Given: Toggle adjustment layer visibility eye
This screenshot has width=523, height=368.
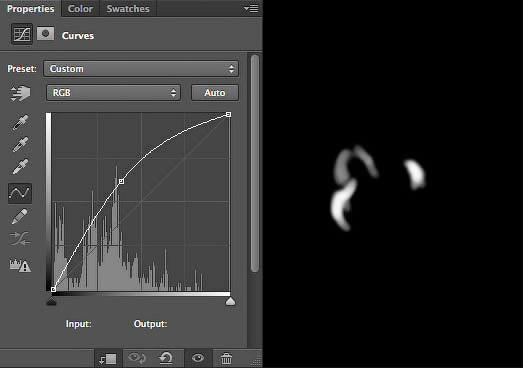Looking at the screenshot, I should click(x=198, y=359).
